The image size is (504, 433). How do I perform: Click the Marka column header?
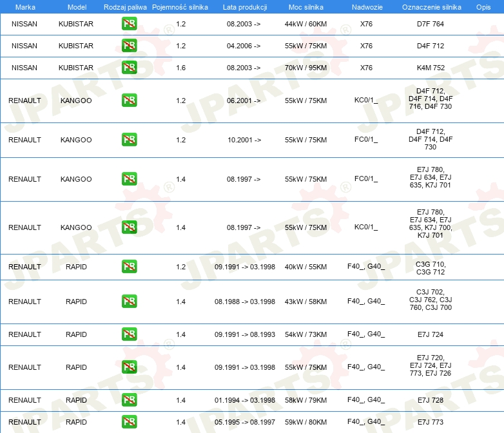[25, 7]
